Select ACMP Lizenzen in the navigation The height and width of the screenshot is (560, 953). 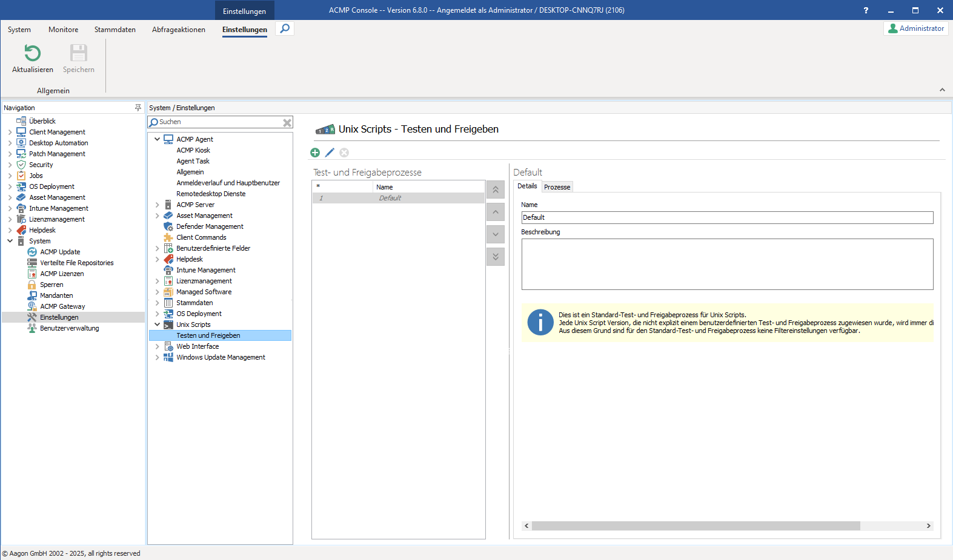[62, 274]
